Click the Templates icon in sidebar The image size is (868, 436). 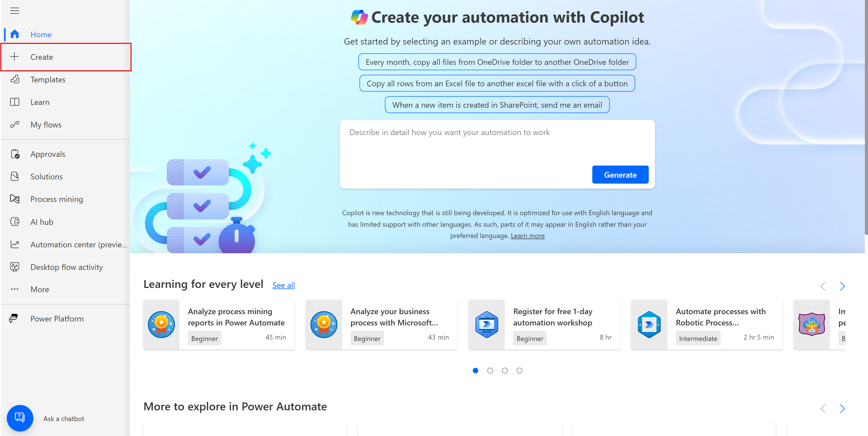coord(16,79)
